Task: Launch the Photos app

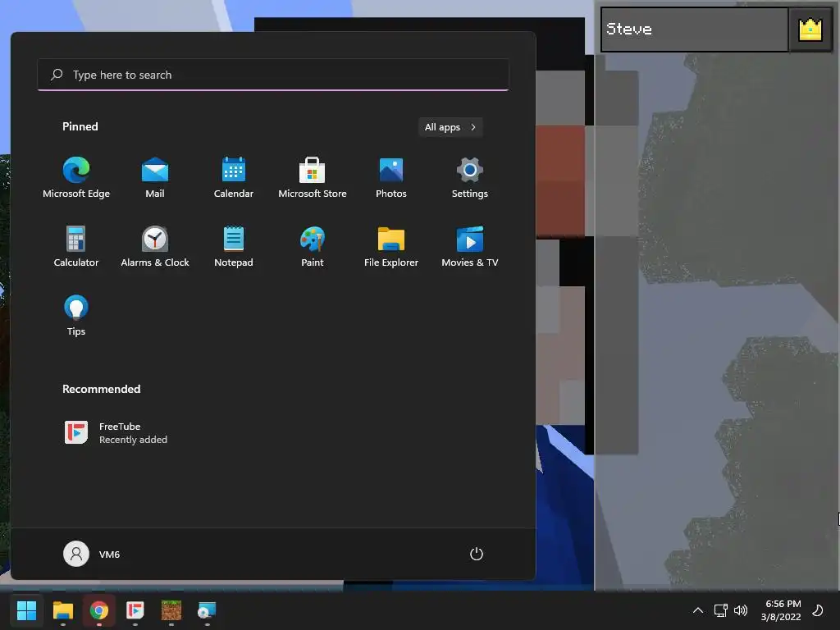Action: pyautogui.click(x=391, y=178)
